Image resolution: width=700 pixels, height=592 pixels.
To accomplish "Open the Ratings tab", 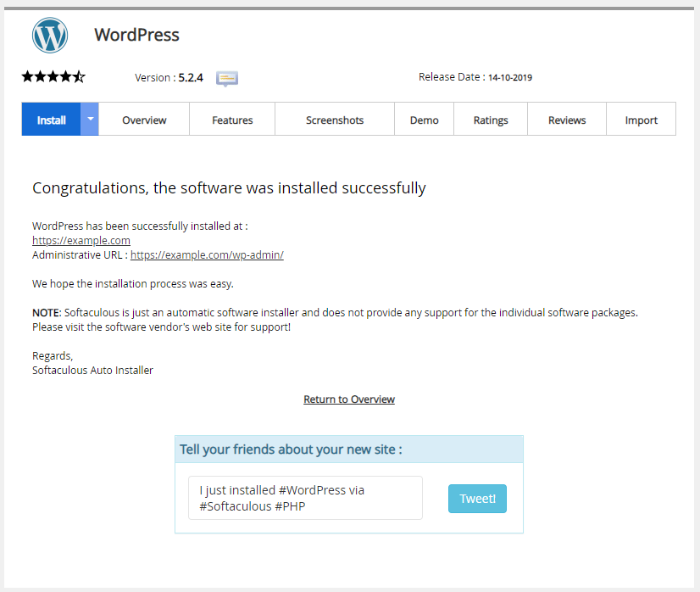I will 491,120.
